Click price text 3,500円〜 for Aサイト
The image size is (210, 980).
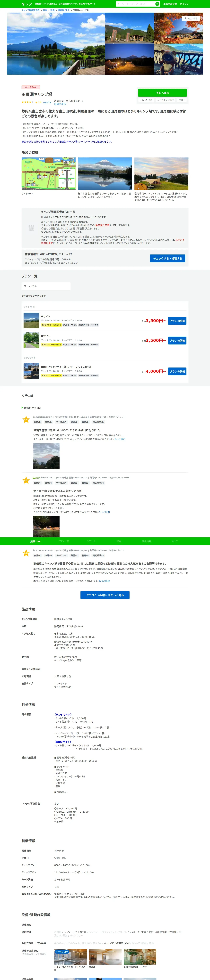pyautogui.click(x=156, y=321)
